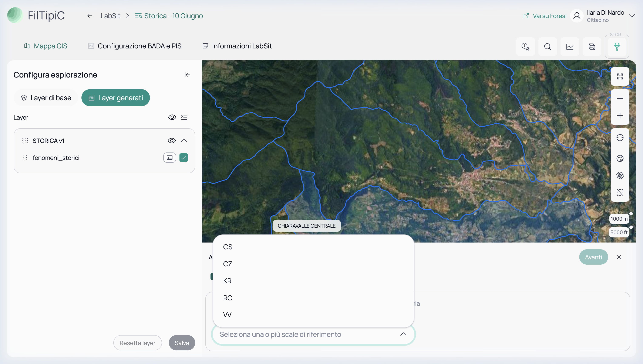Uncheck the fenomeni_storici layer checkbox
This screenshot has height=364, width=643.
[x=184, y=158]
